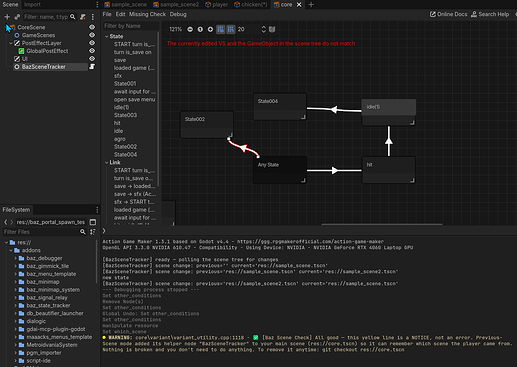Toggle the minimap icon in graph toolbar
Viewport: 517px width, 367px height.
[272, 29]
